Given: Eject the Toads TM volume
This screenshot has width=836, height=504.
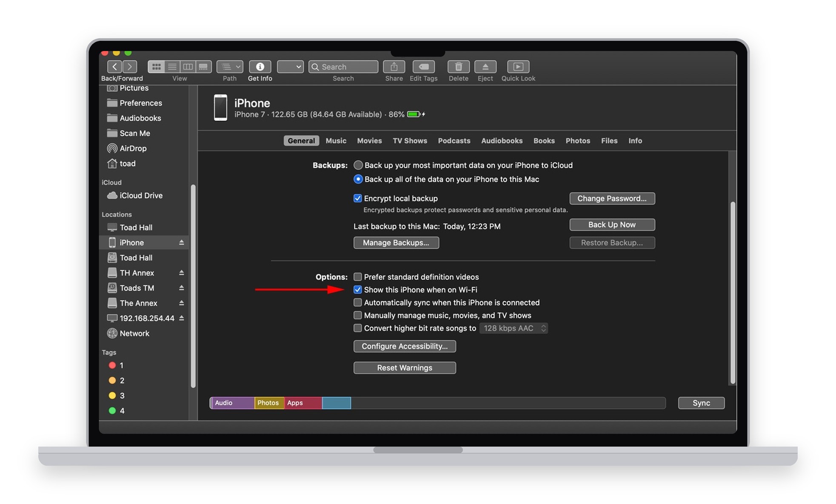Looking at the screenshot, I should (181, 288).
